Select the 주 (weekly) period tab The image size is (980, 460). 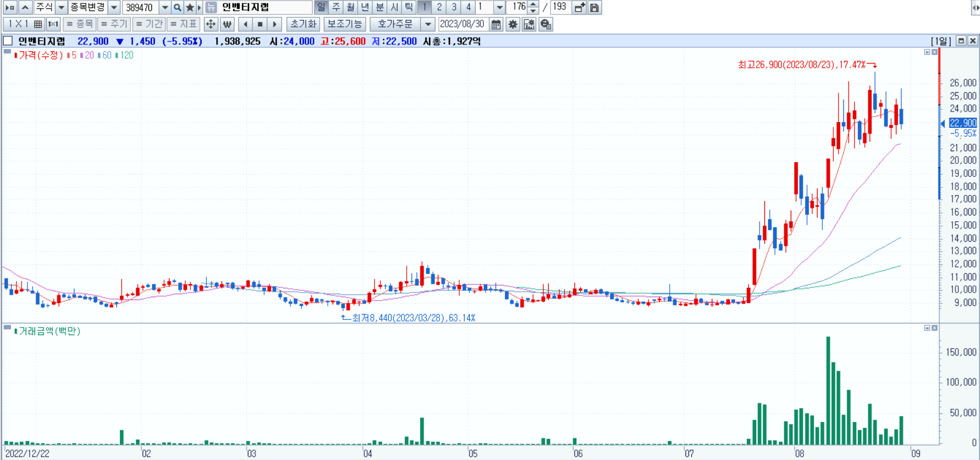click(336, 8)
